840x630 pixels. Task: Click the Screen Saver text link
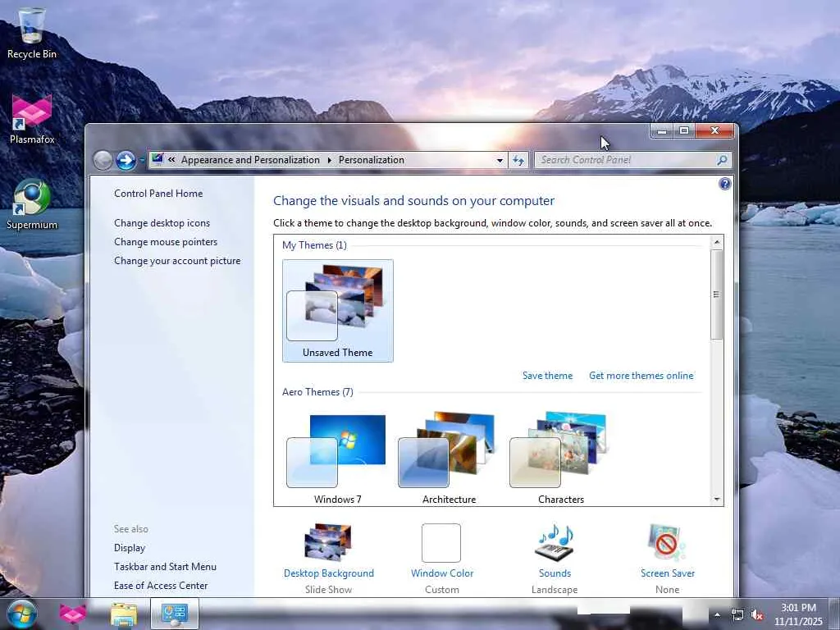668,573
